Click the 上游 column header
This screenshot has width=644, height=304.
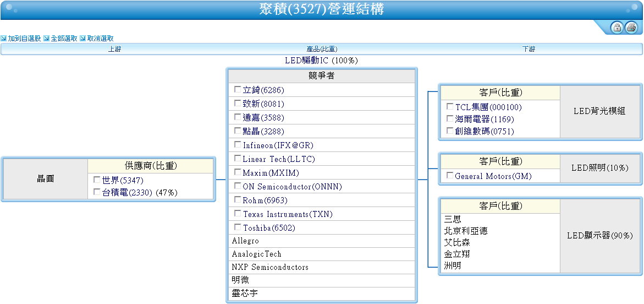point(114,49)
